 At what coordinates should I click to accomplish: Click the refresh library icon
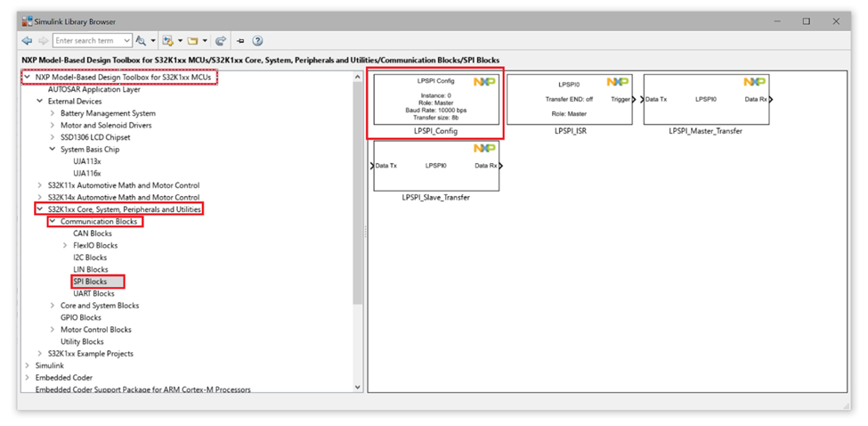220,40
